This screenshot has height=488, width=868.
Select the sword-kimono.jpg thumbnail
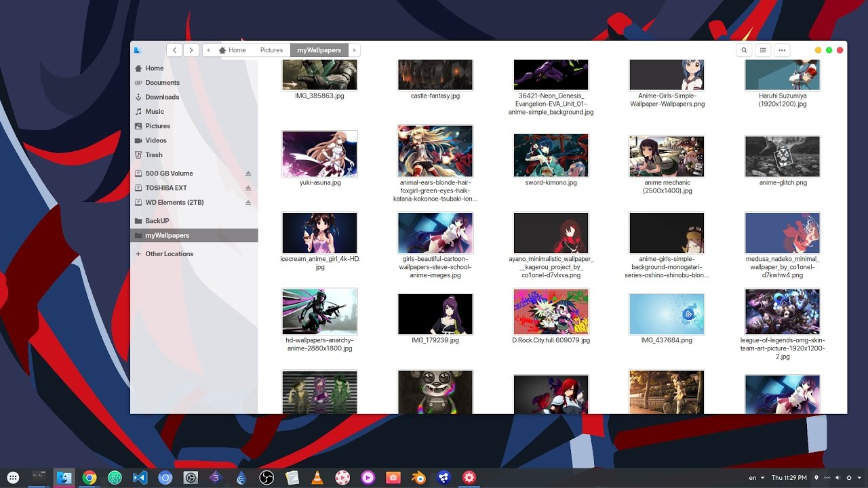click(551, 156)
